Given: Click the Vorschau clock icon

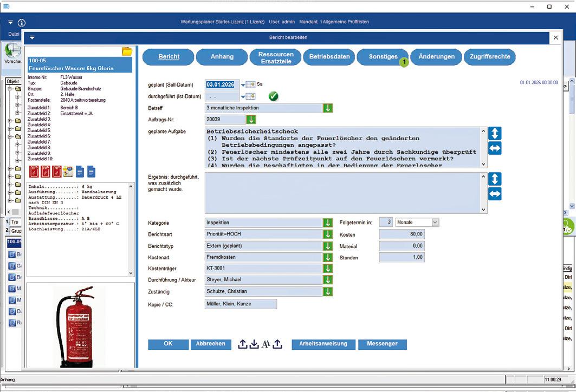Looking at the screenshot, I should 13,50.
